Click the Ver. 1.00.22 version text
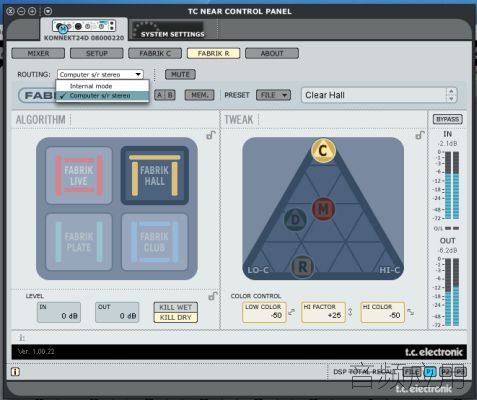Image resolution: width=477 pixels, height=400 pixels. [36, 352]
